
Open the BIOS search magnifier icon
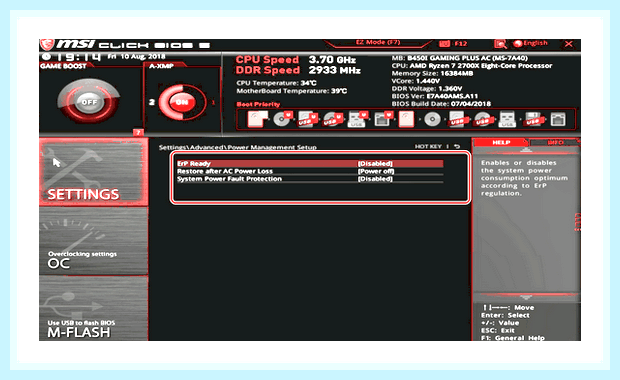(500, 44)
